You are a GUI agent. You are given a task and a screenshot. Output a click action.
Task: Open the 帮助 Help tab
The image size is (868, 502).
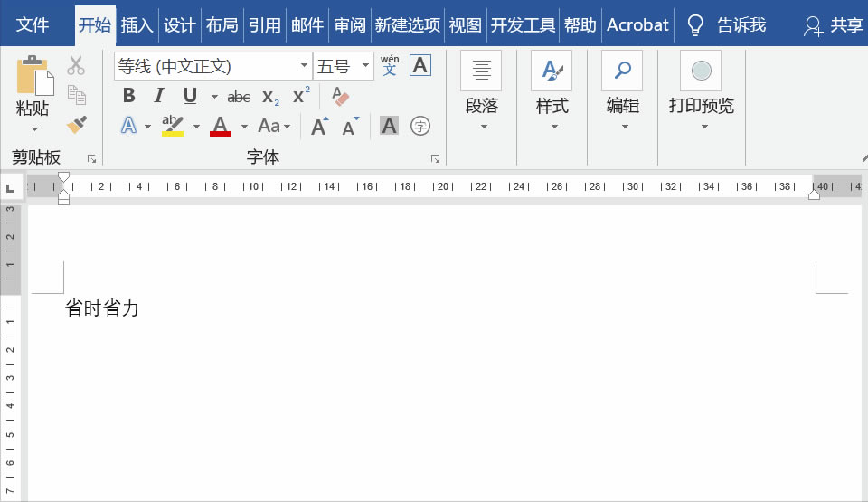(x=580, y=25)
